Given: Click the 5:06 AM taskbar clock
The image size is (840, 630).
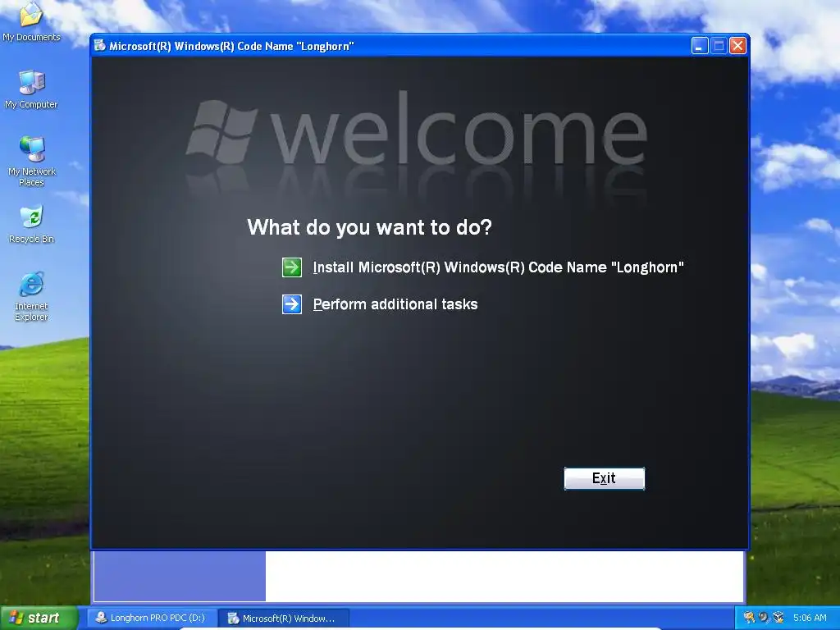Looking at the screenshot, I should (x=810, y=618).
